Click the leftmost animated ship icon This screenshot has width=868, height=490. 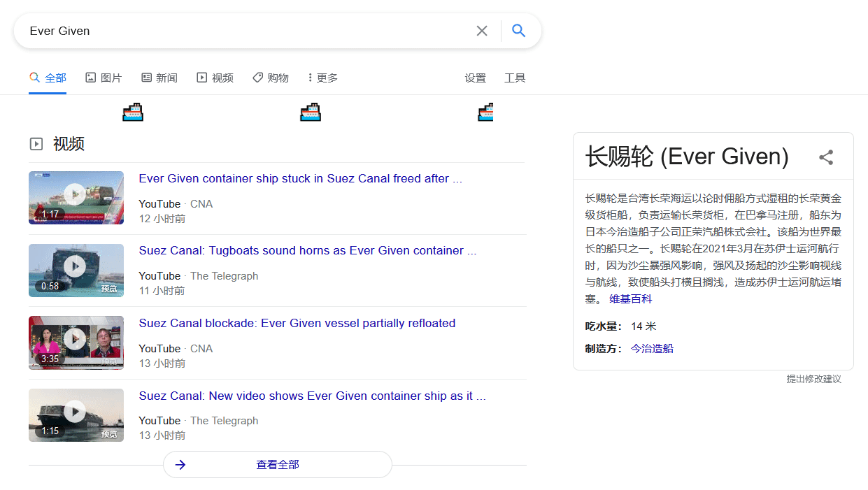click(x=133, y=112)
